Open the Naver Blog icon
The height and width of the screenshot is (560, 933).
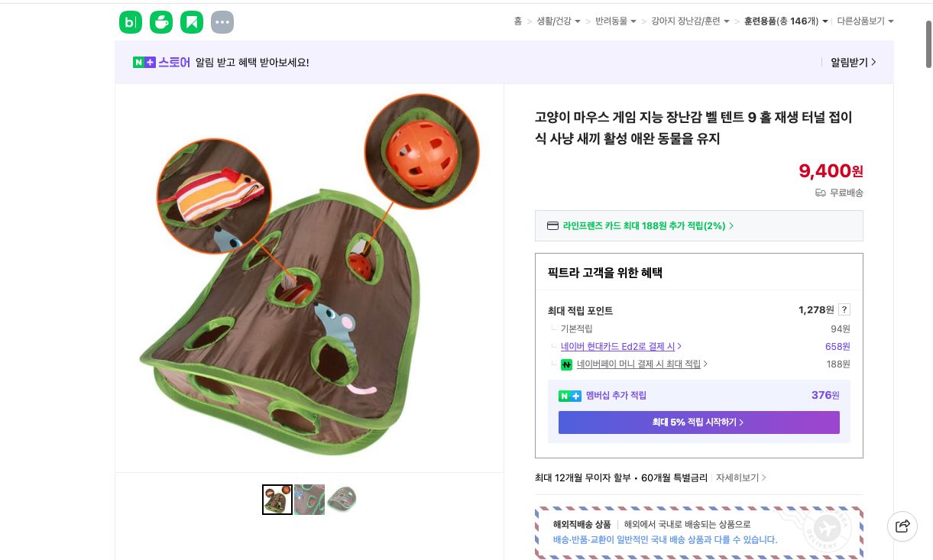coord(131,22)
